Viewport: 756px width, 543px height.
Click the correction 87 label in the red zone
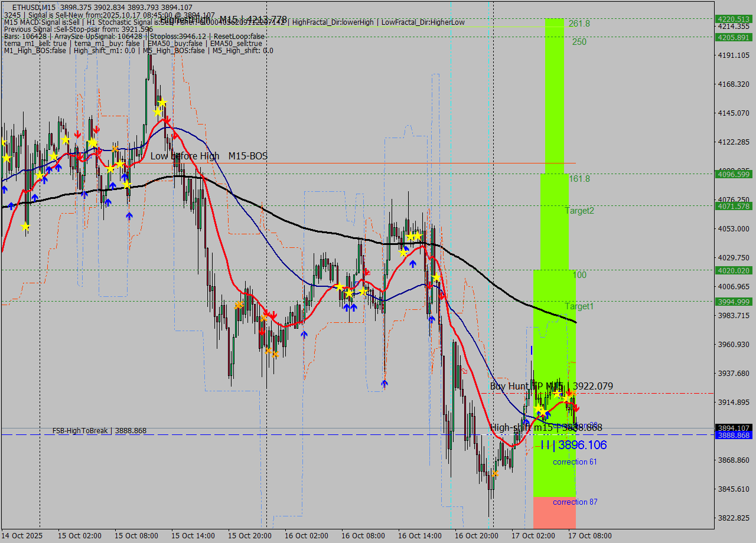[x=575, y=502]
